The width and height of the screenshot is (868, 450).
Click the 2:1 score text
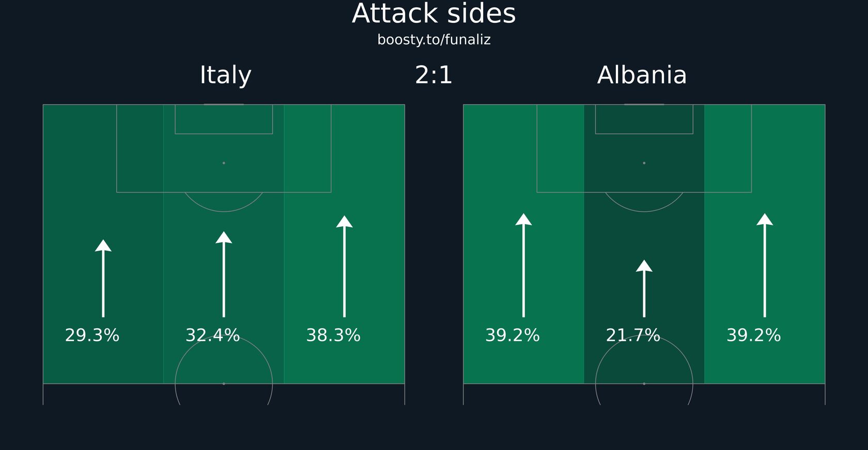point(434,75)
